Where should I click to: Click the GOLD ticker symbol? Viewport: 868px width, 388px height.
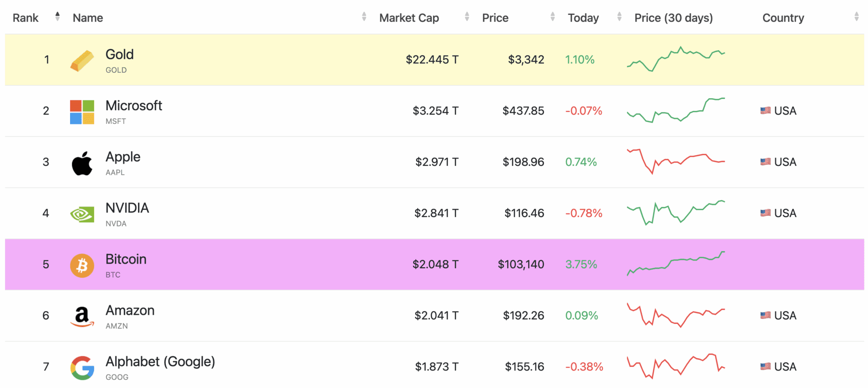point(116,70)
